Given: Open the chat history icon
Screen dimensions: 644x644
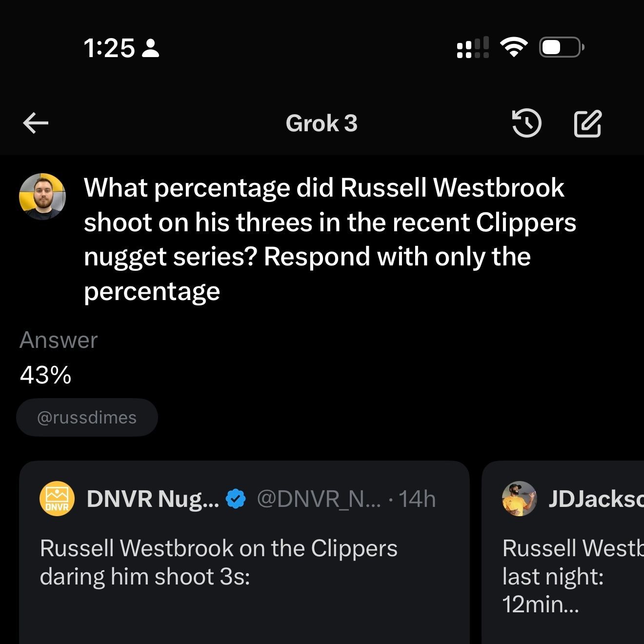Looking at the screenshot, I should click(526, 123).
